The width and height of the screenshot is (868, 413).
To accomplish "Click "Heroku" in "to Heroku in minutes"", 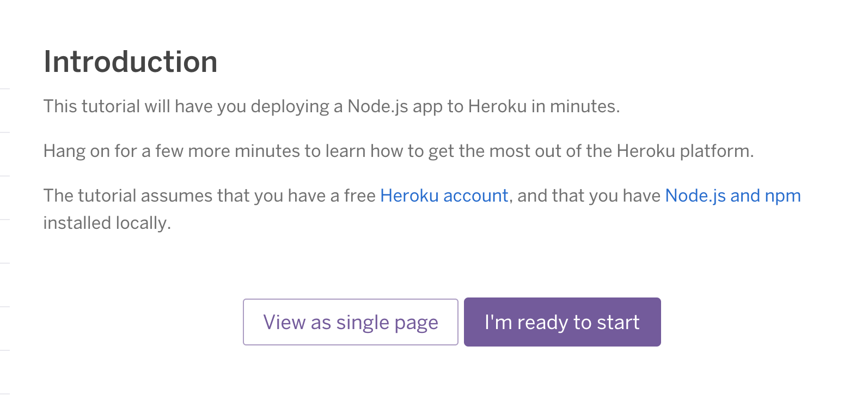I will click(x=498, y=106).
